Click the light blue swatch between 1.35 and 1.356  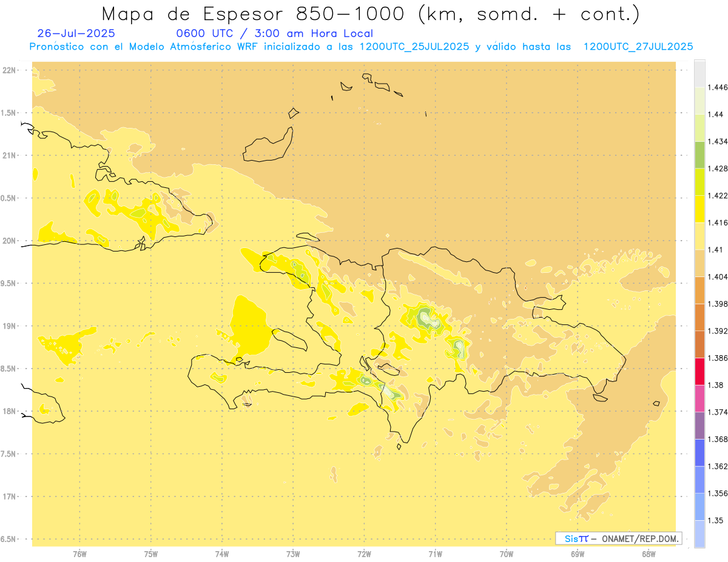(699, 506)
